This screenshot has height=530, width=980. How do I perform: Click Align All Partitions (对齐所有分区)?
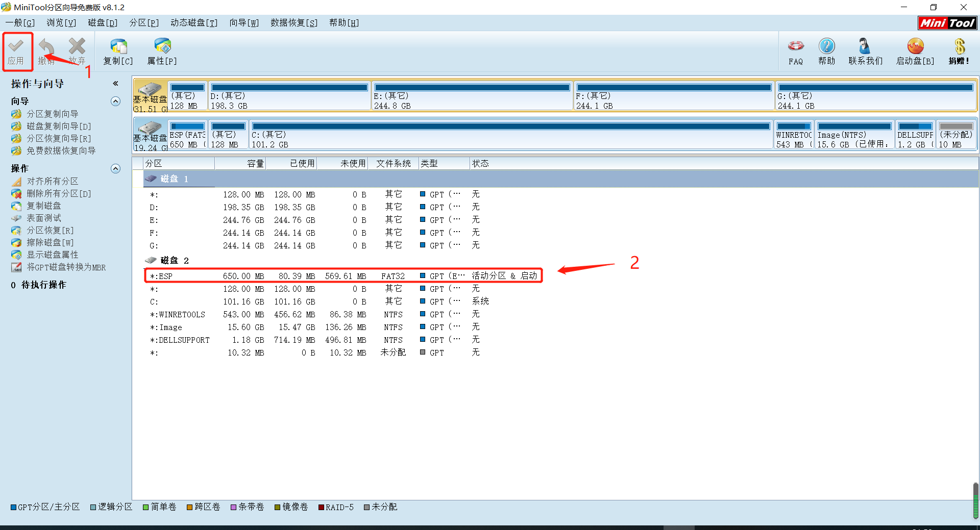click(x=53, y=181)
